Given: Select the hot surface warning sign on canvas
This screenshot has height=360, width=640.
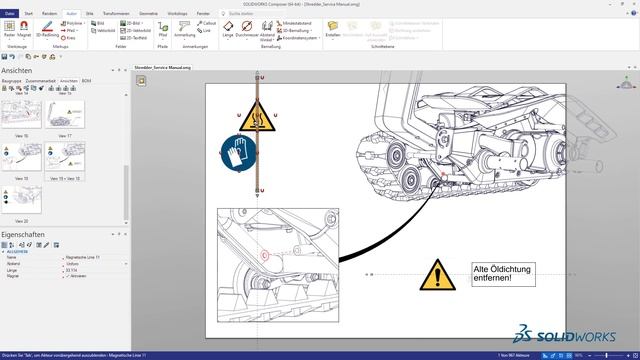Looking at the screenshot, I should [257, 117].
